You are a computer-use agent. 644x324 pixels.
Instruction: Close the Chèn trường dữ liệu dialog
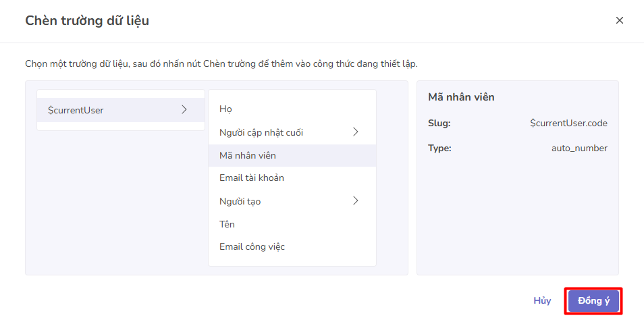click(619, 20)
